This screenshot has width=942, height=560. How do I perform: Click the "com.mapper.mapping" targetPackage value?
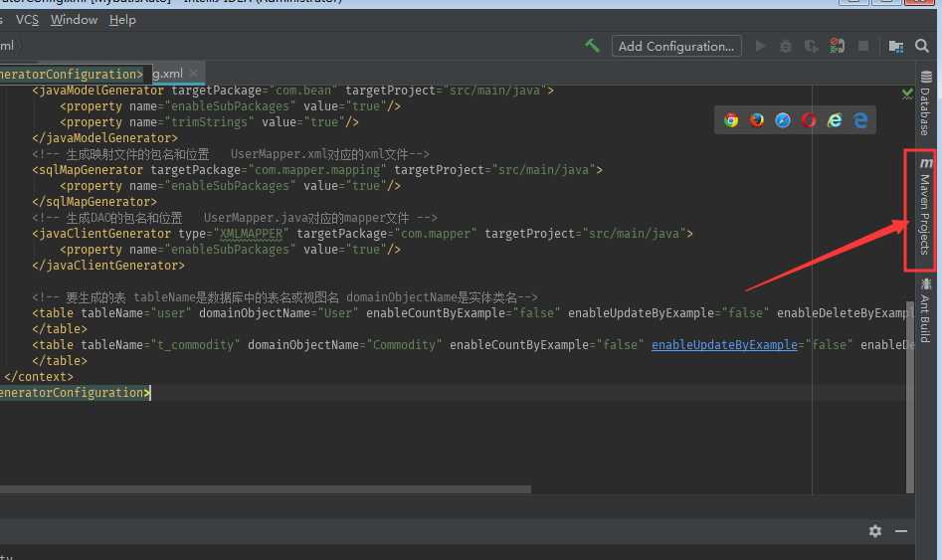[x=317, y=170]
